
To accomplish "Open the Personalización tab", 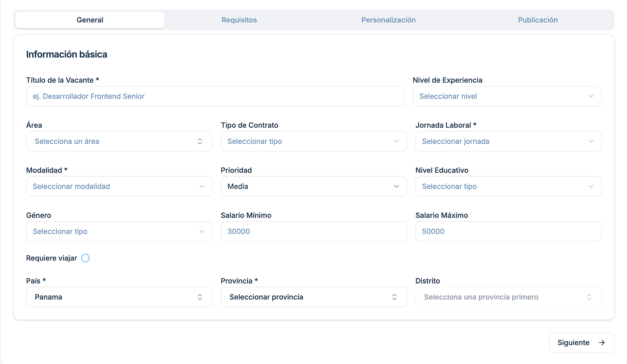I will pyautogui.click(x=388, y=20).
